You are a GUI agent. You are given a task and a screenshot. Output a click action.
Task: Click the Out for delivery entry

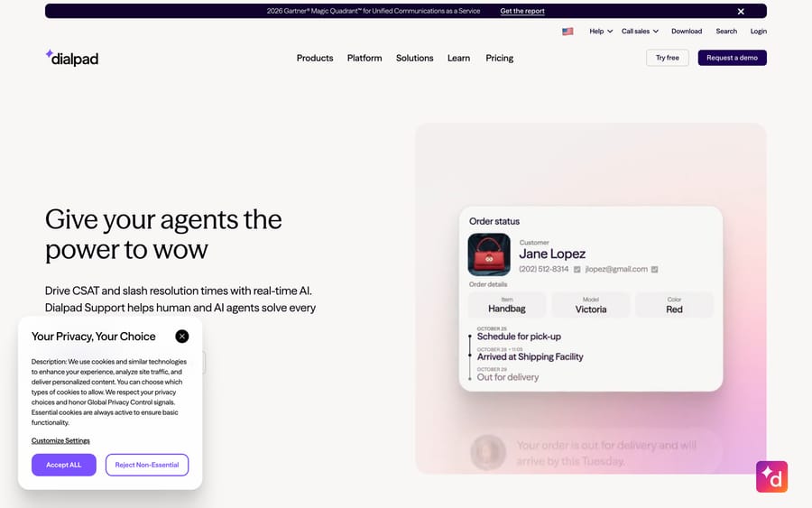(508, 377)
